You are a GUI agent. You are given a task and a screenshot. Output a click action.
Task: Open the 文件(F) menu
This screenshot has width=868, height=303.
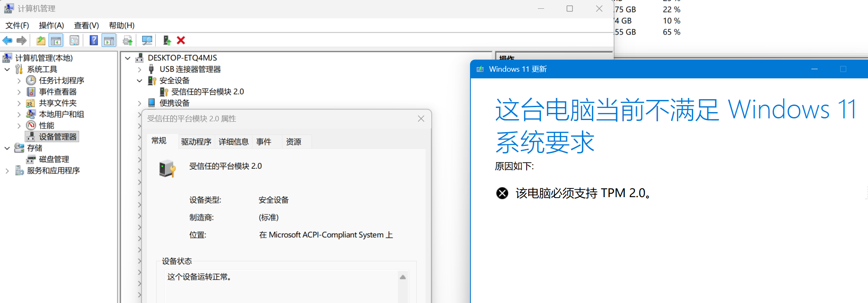pyautogui.click(x=17, y=25)
